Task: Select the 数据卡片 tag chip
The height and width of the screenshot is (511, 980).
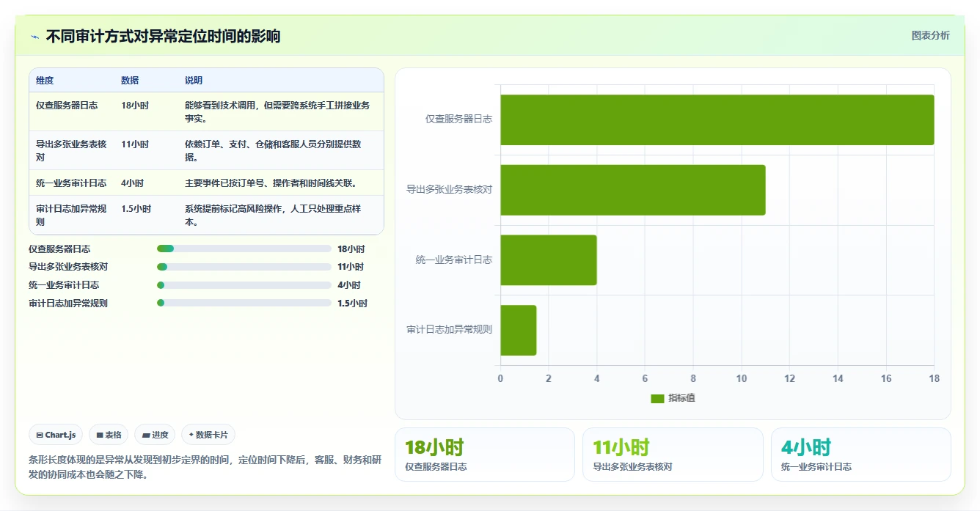Action: [x=208, y=435]
